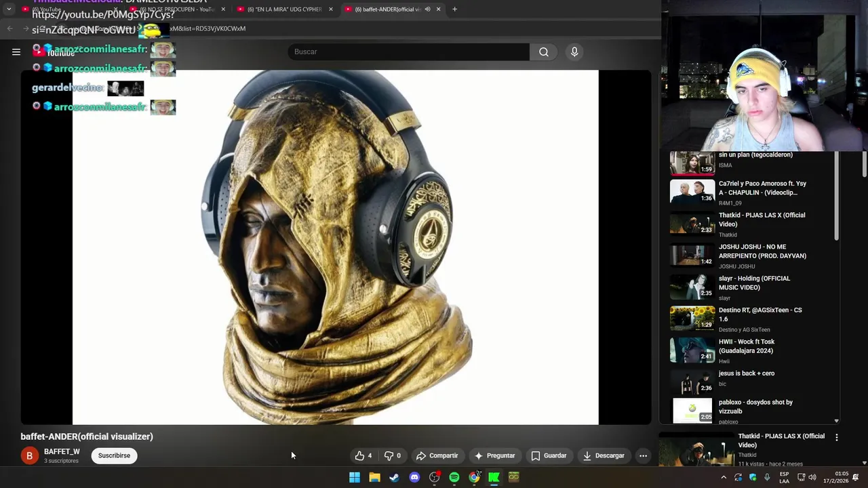The width and height of the screenshot is (868, 488).
Task: Click the playlist scroll down arrow
Action: (x=836, y=421)
